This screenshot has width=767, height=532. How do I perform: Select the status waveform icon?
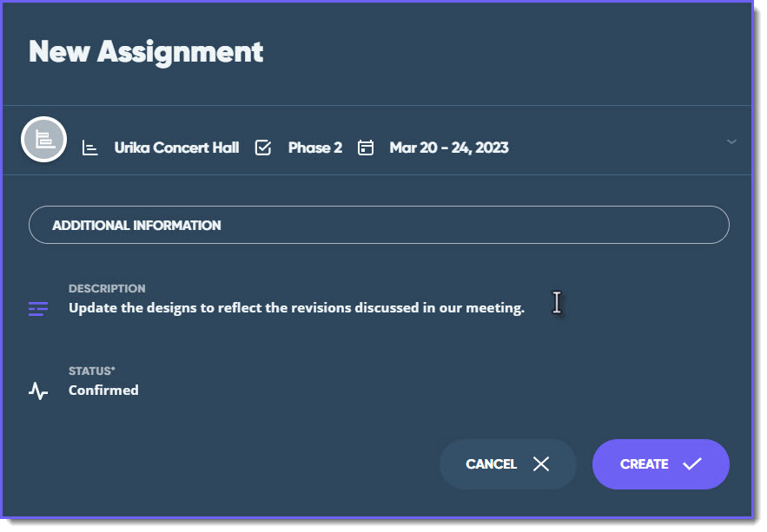(x=38, y=391)
